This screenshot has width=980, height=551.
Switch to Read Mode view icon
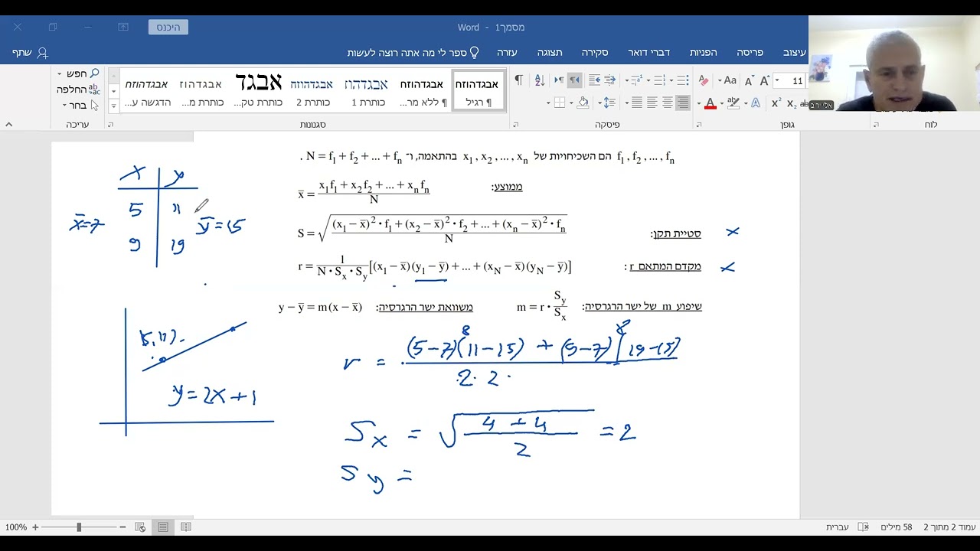click(186, 527)
